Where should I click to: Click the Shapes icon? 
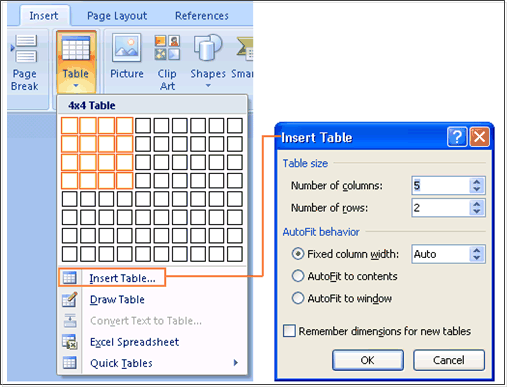[208, 48]
